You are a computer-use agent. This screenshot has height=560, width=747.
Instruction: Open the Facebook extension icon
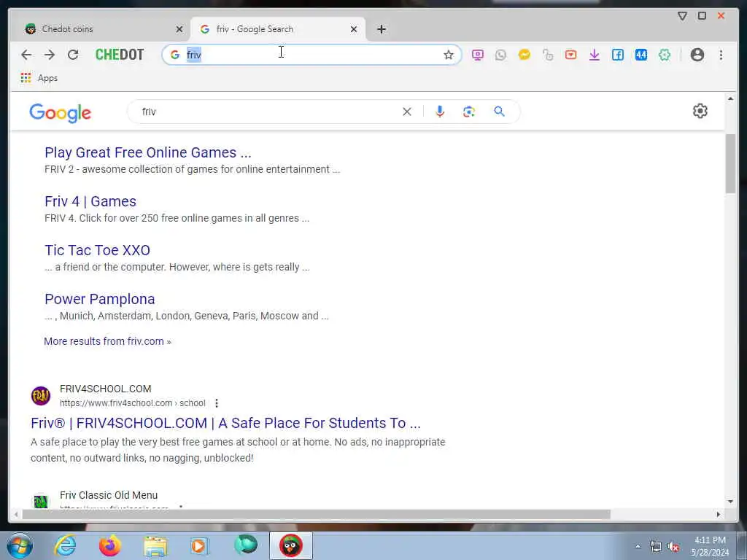(x=617, y=55)
